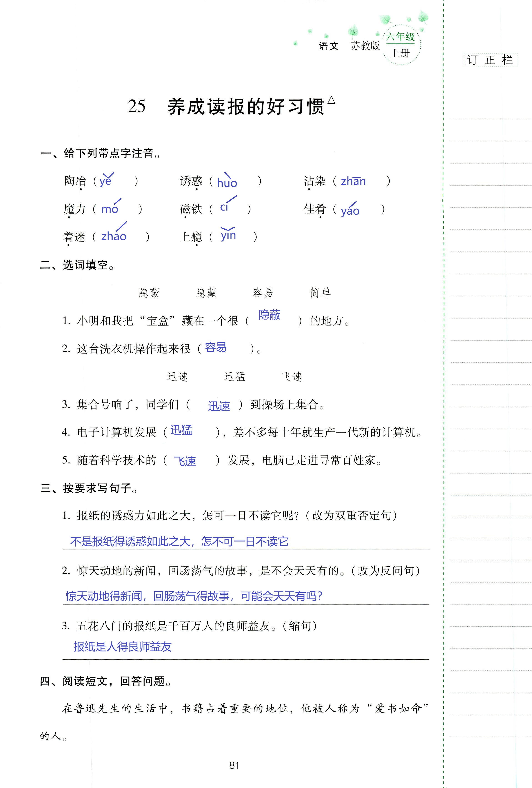Click the answer line 不是报纸得诱惑如此之大
This screenshot has width=532, height=788.
click(179, 541)
